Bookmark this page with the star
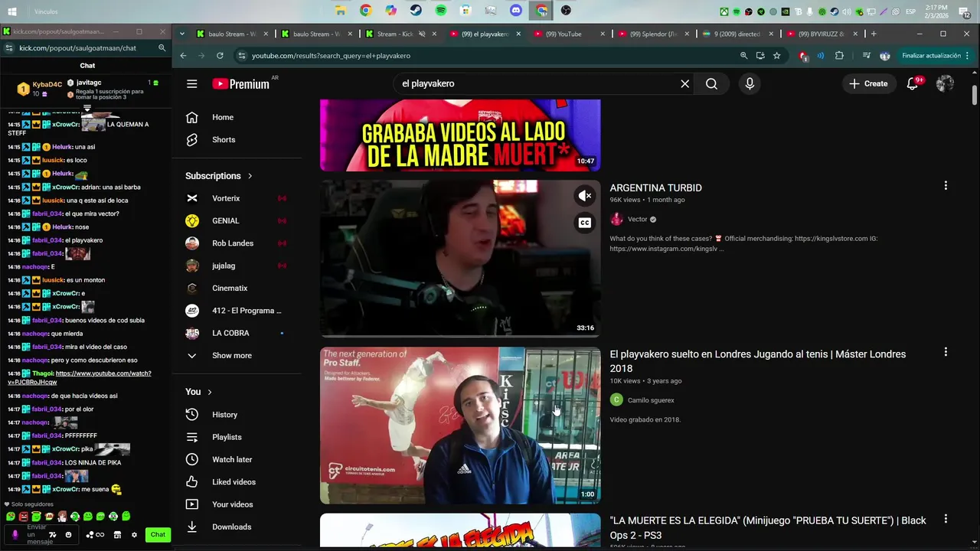 [x=776, y=56]
